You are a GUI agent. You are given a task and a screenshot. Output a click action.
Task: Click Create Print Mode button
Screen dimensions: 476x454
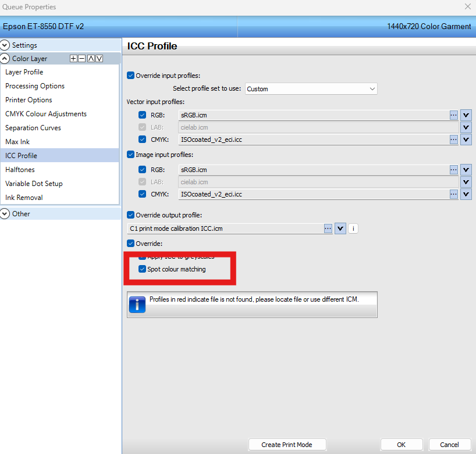(287, 445)
